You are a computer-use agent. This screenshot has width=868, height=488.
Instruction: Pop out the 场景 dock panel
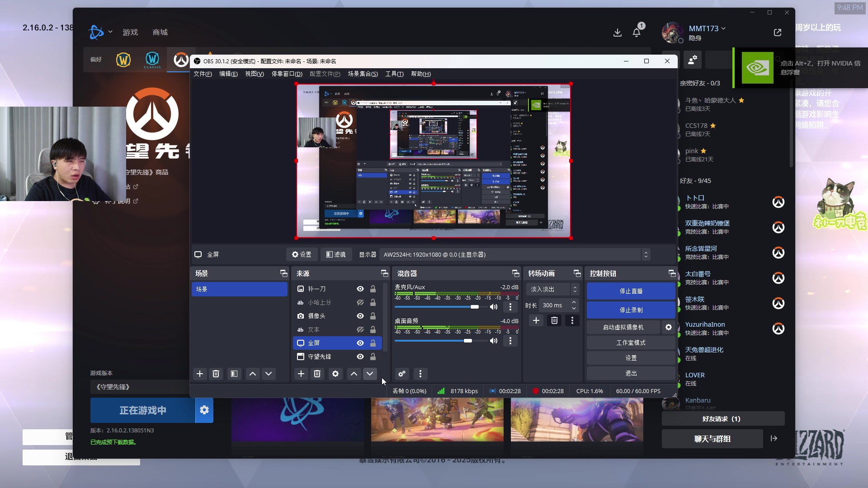click(283, 273)
